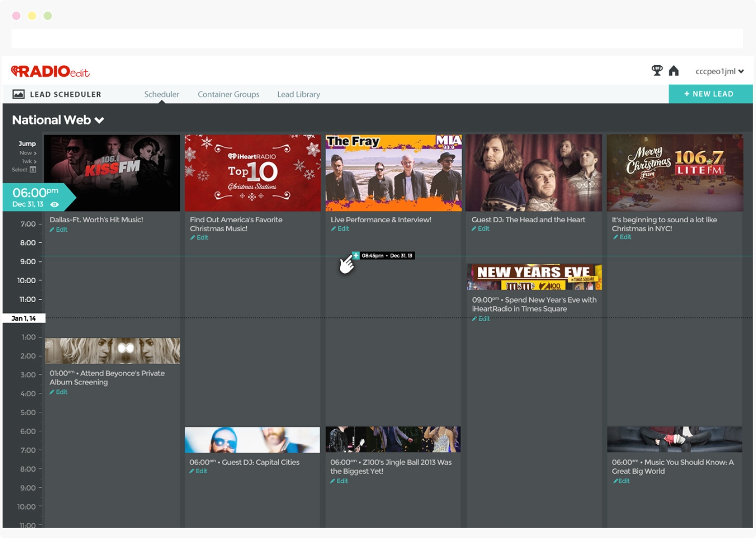Click the Lead Scheduler image icon
The height and width of the screenshot is (539, 756).
coord(18,94)
